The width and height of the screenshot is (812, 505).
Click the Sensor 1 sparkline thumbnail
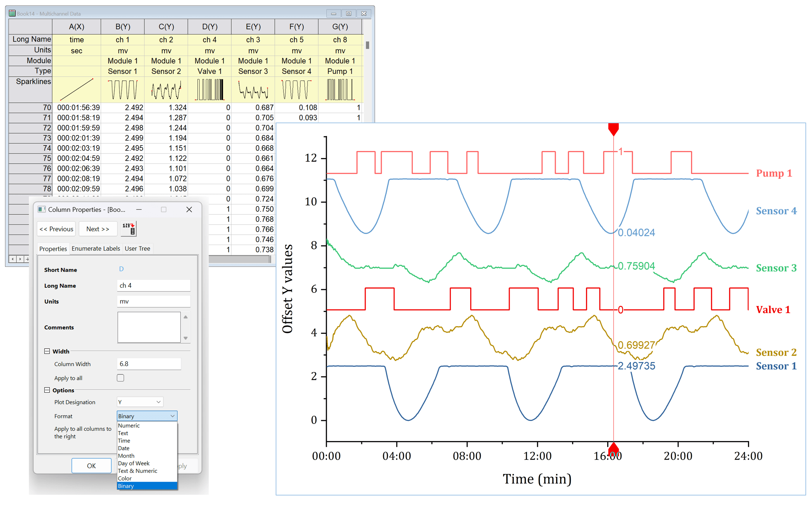tap(122, 90)
